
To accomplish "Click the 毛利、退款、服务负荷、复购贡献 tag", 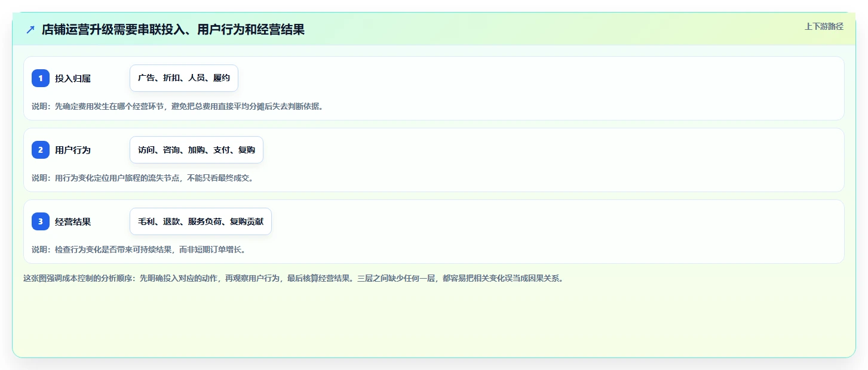I will tap(201, 221).
